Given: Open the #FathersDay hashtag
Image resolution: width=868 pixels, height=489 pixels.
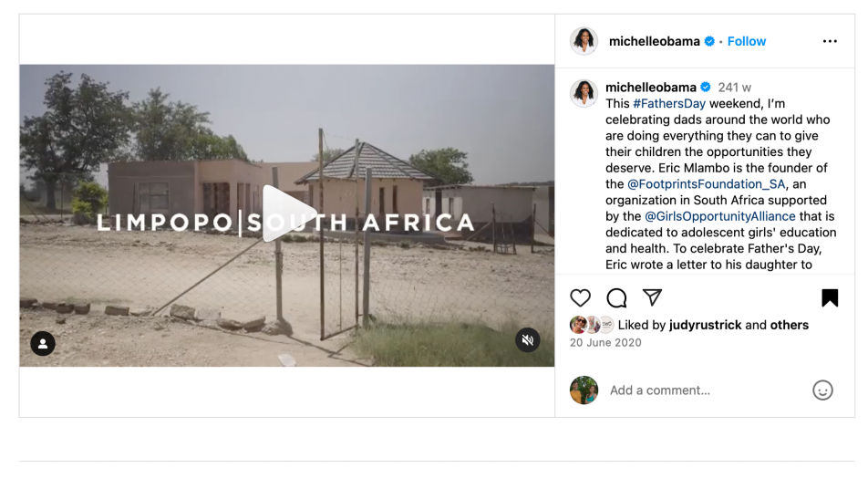Looking at the screenshot, I should pyautogui.click(x=669, y=104).
